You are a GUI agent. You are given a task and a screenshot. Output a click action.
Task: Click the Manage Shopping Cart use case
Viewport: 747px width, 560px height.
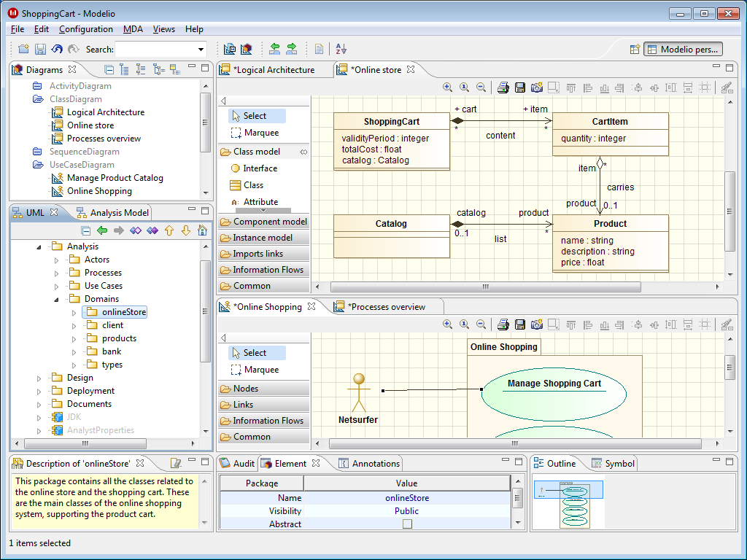coord(554,394)
